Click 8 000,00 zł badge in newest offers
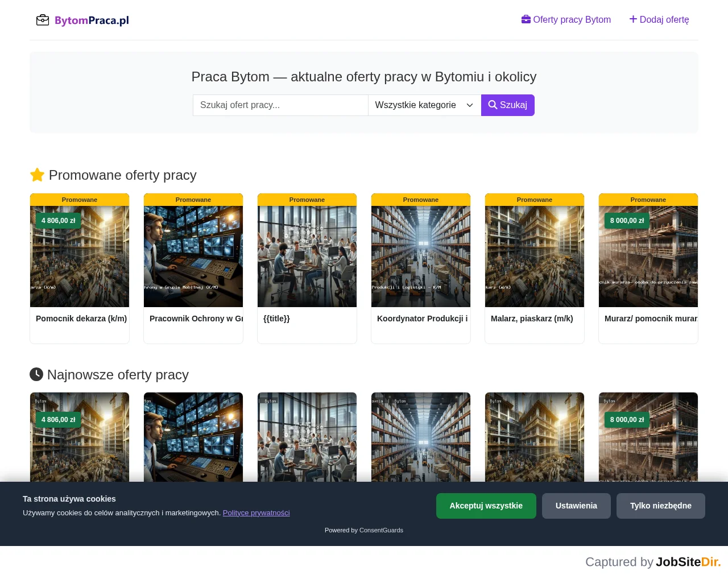728x579 pixels. (627, 420)
